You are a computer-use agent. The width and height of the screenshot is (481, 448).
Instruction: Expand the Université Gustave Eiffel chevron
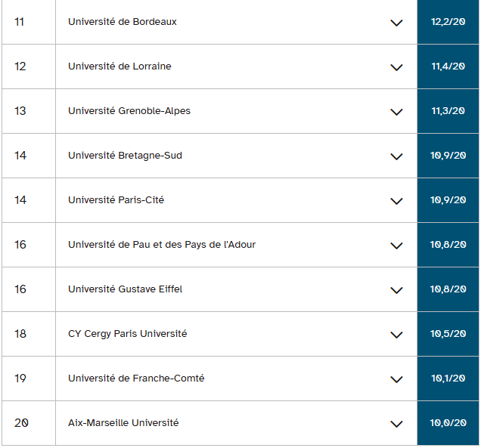[396, 290]
